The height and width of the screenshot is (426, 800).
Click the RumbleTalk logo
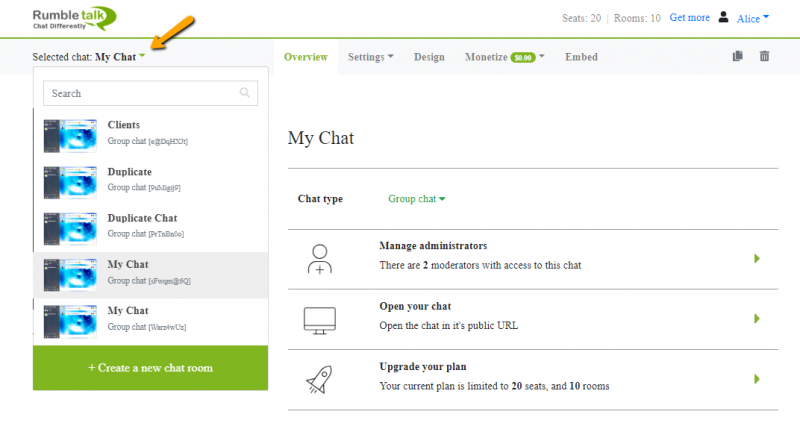pos(73,17)
